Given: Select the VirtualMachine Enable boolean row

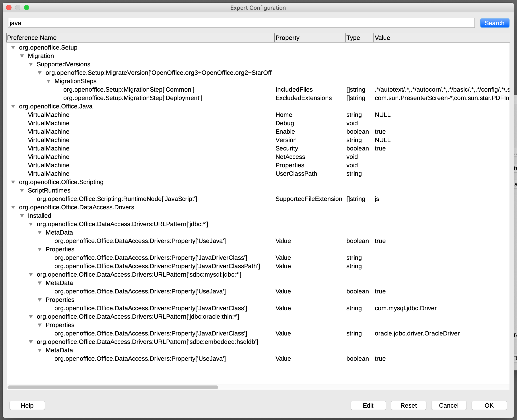Looking at the screenshot, I should [49, 132].
